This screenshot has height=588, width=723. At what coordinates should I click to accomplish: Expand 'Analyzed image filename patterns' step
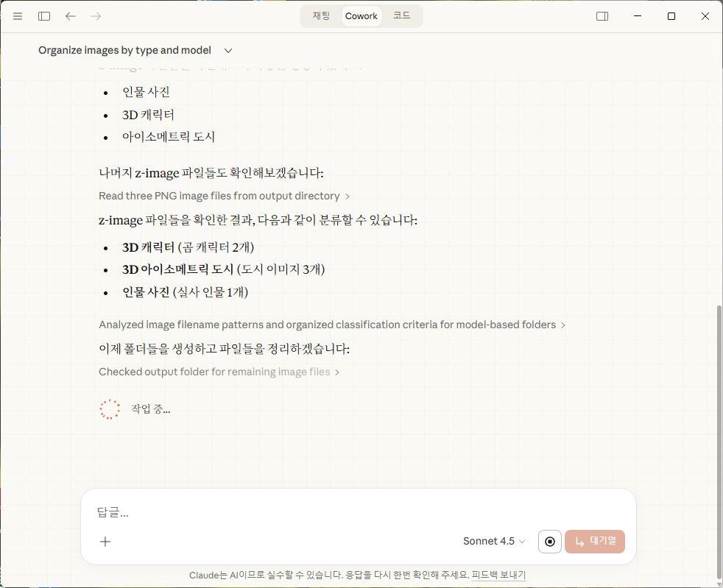332,325
